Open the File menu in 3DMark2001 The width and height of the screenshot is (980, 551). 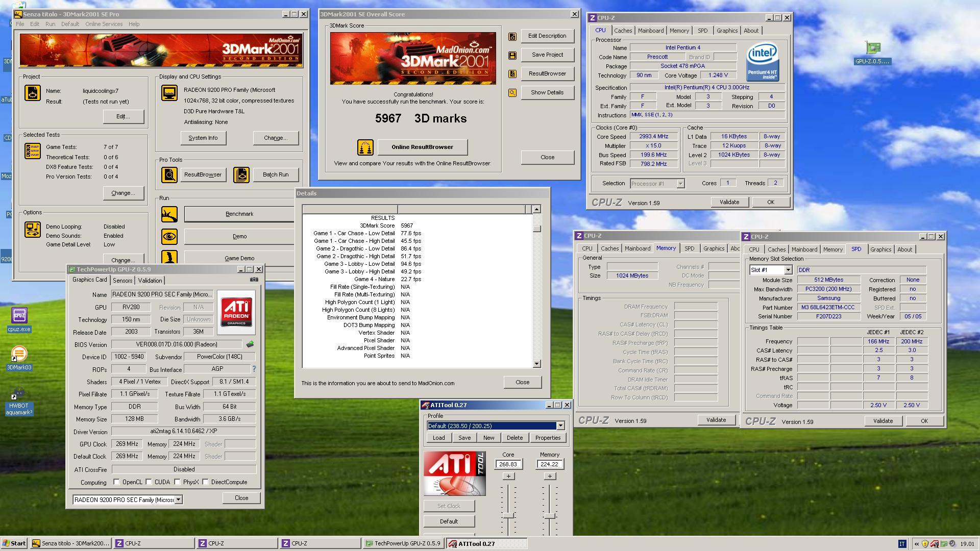point(20,24)
